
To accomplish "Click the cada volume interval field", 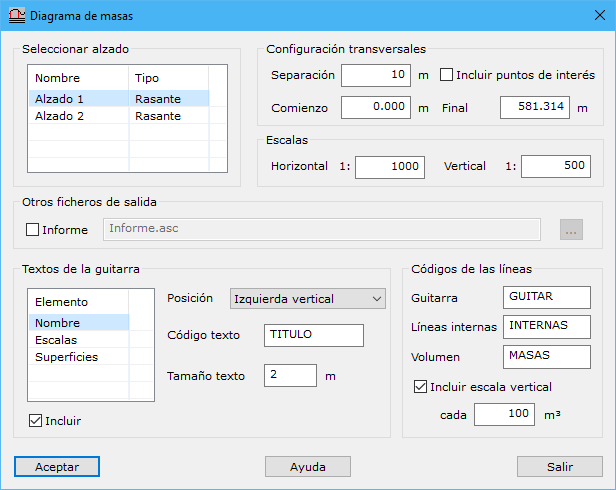I will point(504,414).
